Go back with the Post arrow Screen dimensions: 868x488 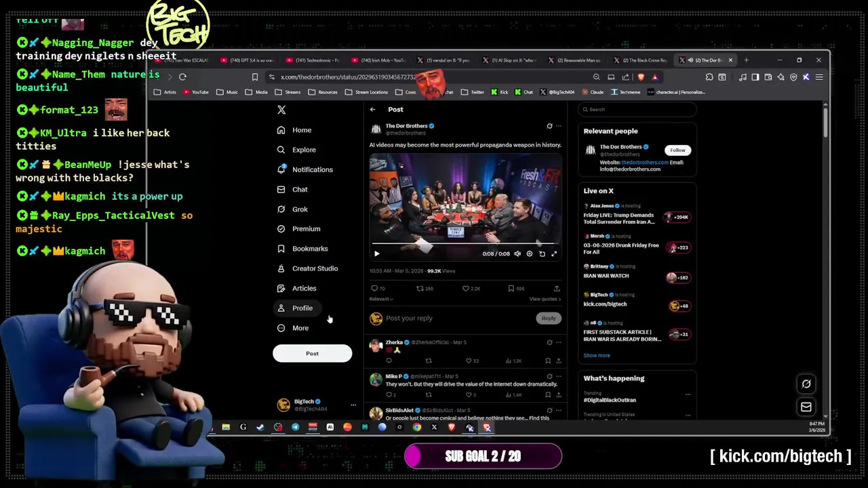[x=372, y=110]
